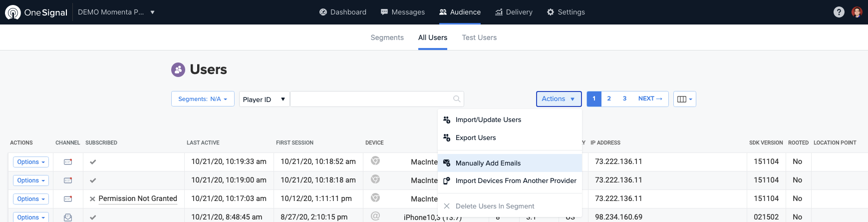Click the OneSignal logo icon
Viewport: 868px width, 222px height.
pyautogui.click(x=13, y=12)
